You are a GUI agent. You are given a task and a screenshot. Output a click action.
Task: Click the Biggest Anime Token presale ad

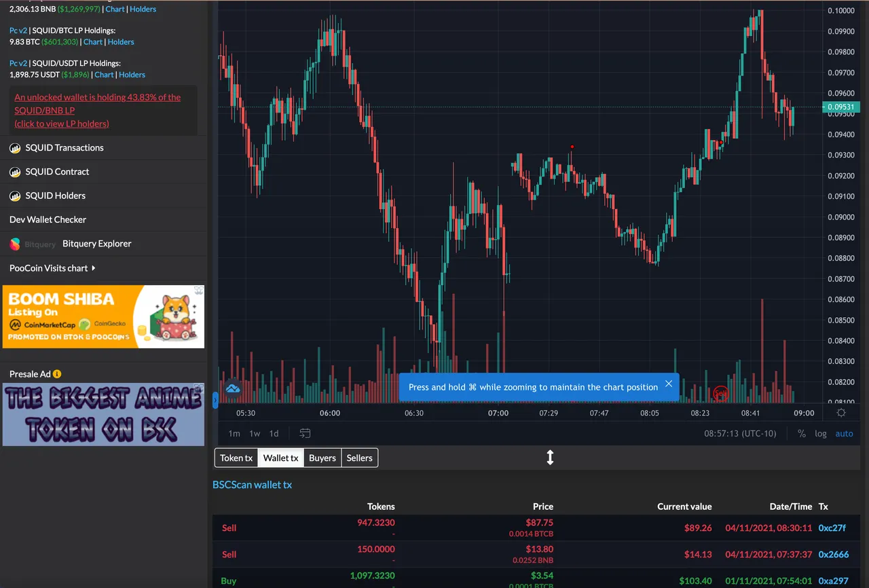pyautogui.click(x=103, y=414)
